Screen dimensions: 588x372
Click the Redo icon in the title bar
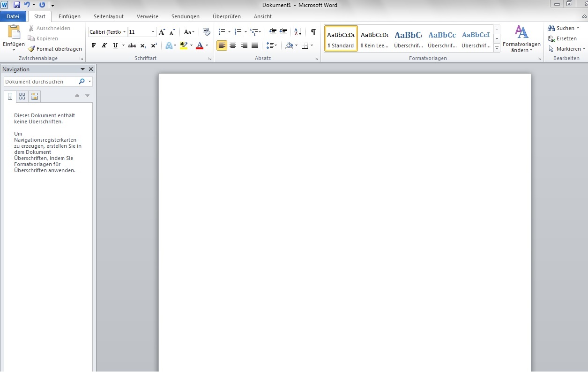coord(42,5)
